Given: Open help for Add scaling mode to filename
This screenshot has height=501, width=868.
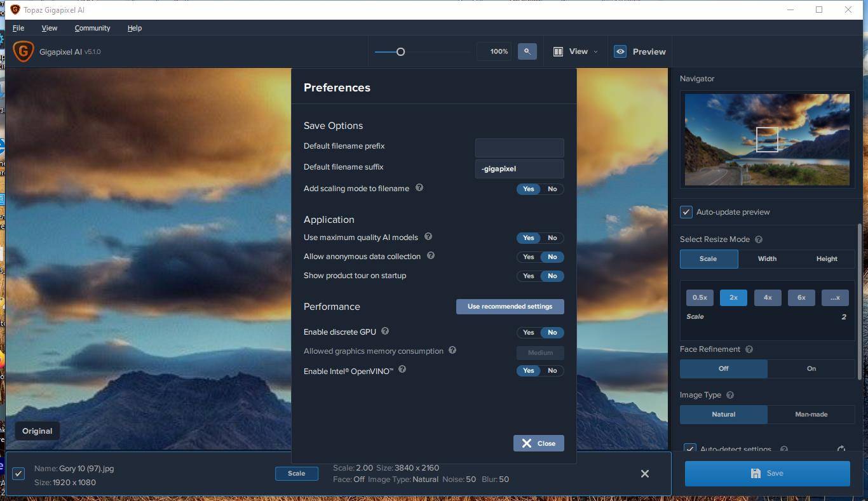Looking at the screenshot, I should pos(419,187).
